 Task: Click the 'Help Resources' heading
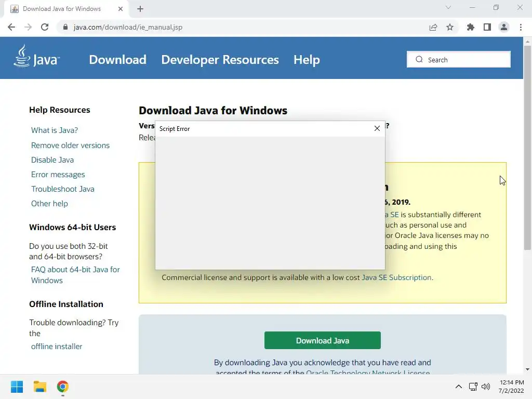point(60,110)
